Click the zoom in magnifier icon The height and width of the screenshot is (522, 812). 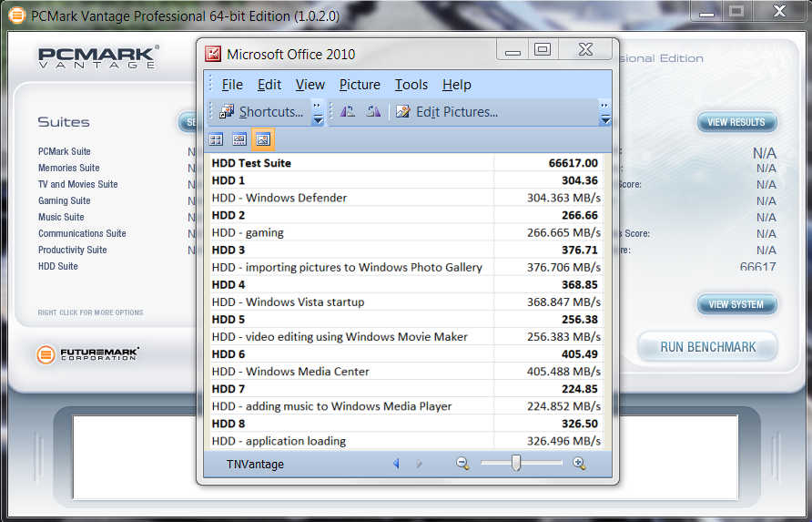(x=579, y=464)
